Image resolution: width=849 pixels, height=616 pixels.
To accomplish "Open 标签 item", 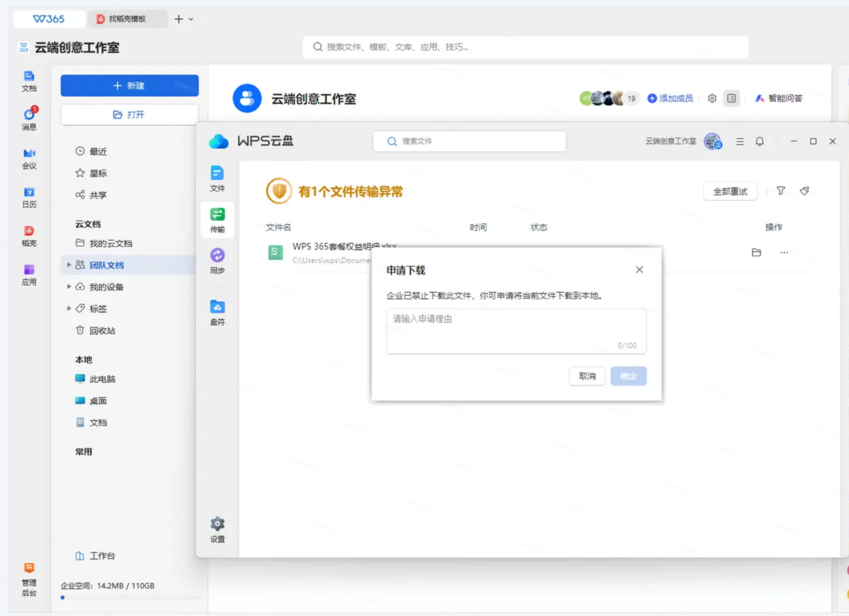I will [x=91, y=309].
